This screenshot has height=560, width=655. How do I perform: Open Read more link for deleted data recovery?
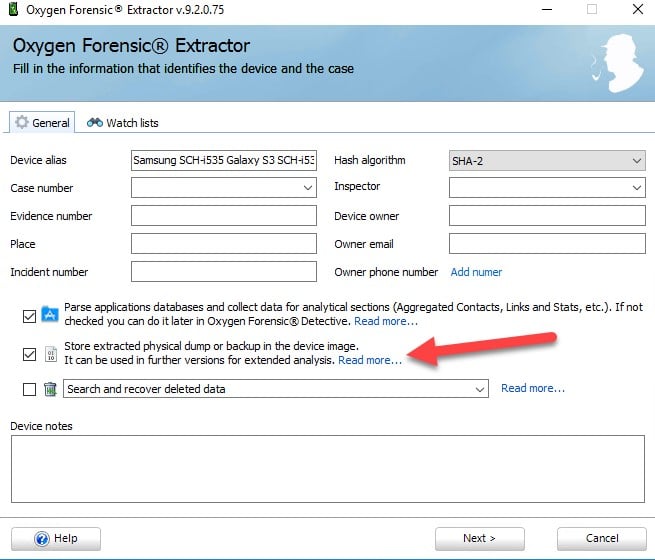pyautogui.click(x=533, y=388)
